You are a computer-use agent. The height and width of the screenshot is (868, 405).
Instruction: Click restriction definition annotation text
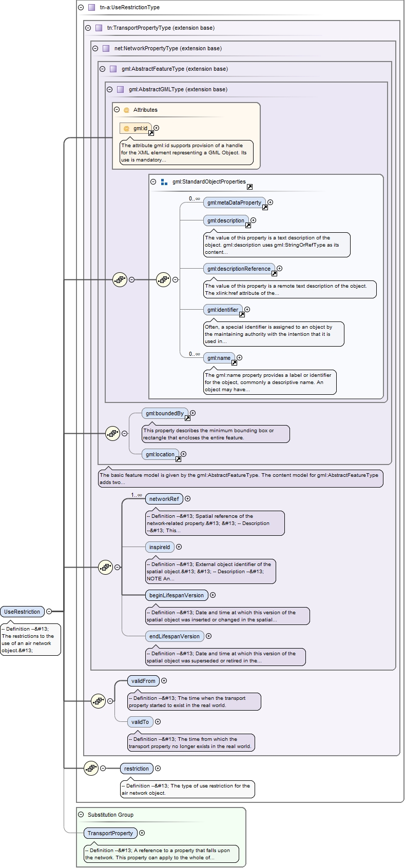[188, 789]
